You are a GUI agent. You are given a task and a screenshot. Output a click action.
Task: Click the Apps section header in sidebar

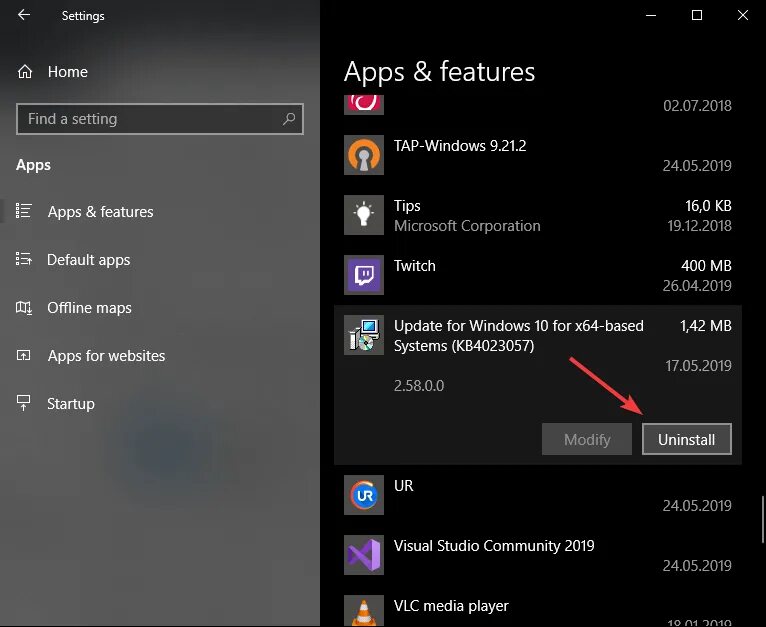tap(33, 165)
